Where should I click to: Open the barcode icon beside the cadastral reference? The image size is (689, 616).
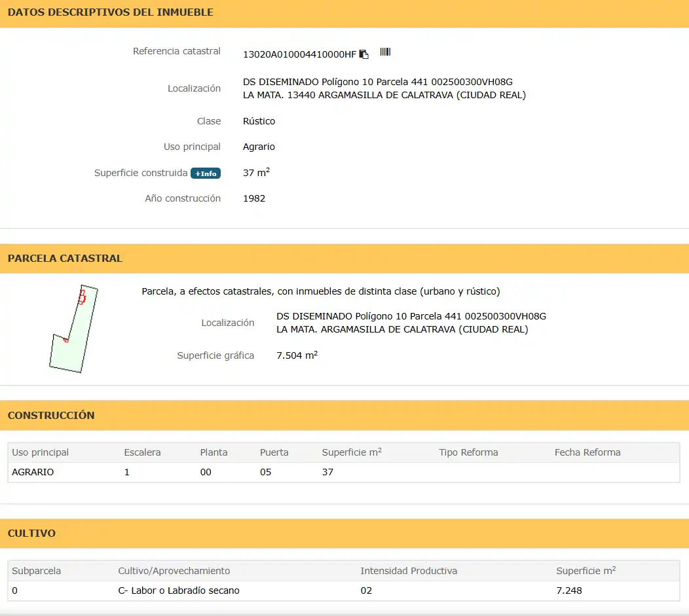(385, 52)
